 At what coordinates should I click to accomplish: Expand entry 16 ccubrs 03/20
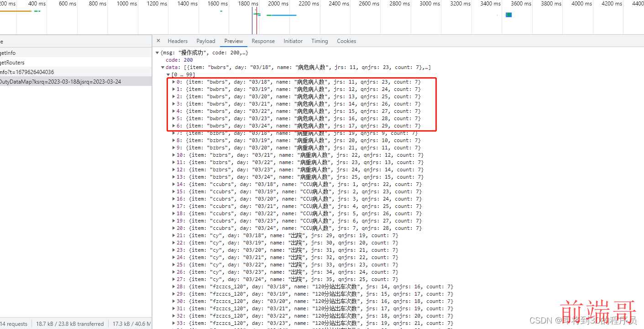(173, 199)
